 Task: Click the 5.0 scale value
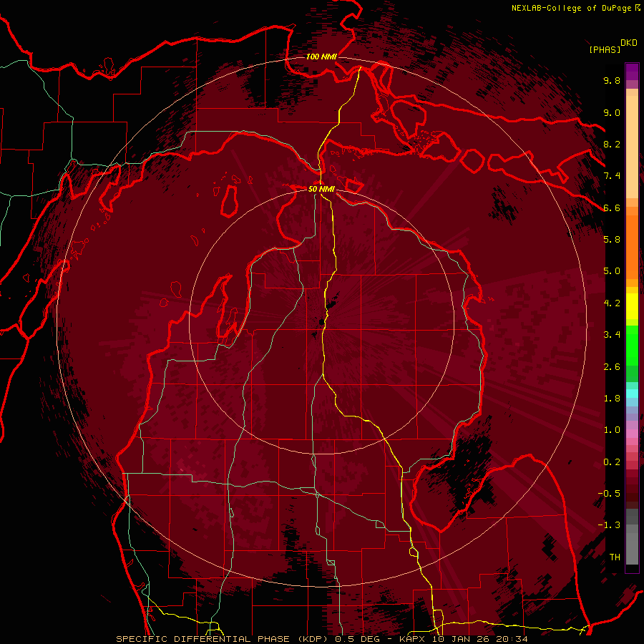pyautogui.click(x=612, y=271)
